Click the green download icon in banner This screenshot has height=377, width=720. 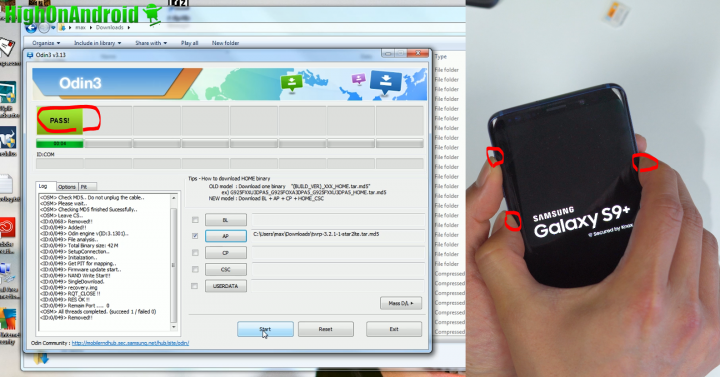pyautogui.click(x=292, y=83)
